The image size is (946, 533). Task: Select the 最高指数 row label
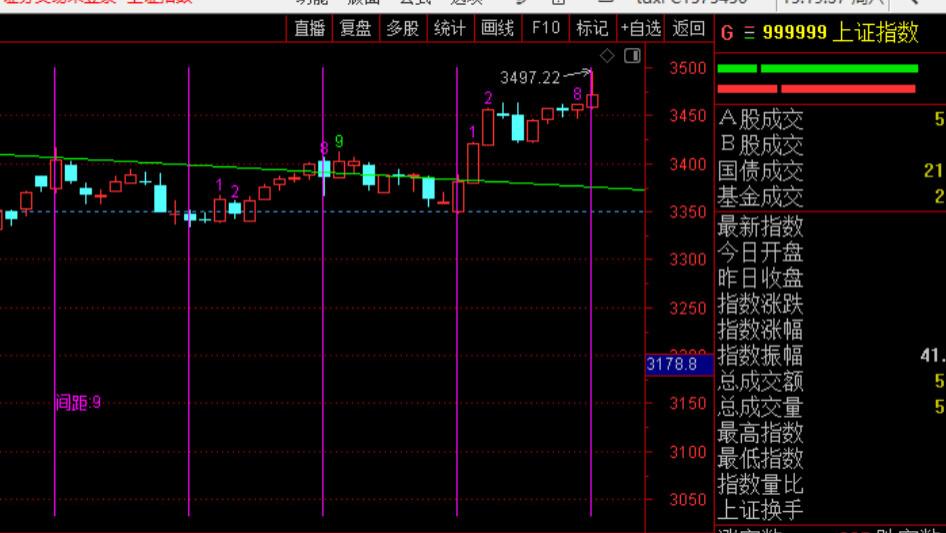point(761,433)
